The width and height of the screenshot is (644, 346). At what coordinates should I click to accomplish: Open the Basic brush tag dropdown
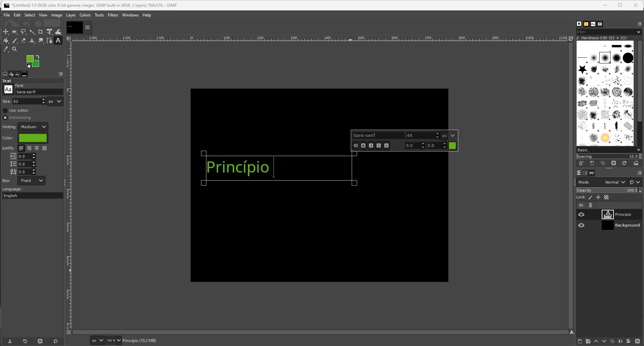[x=638, y=150]
